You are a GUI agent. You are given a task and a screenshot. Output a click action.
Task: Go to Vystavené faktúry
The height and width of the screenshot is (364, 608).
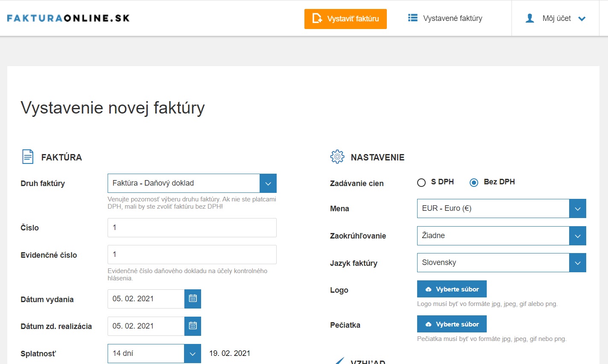(x=452, y=18)
